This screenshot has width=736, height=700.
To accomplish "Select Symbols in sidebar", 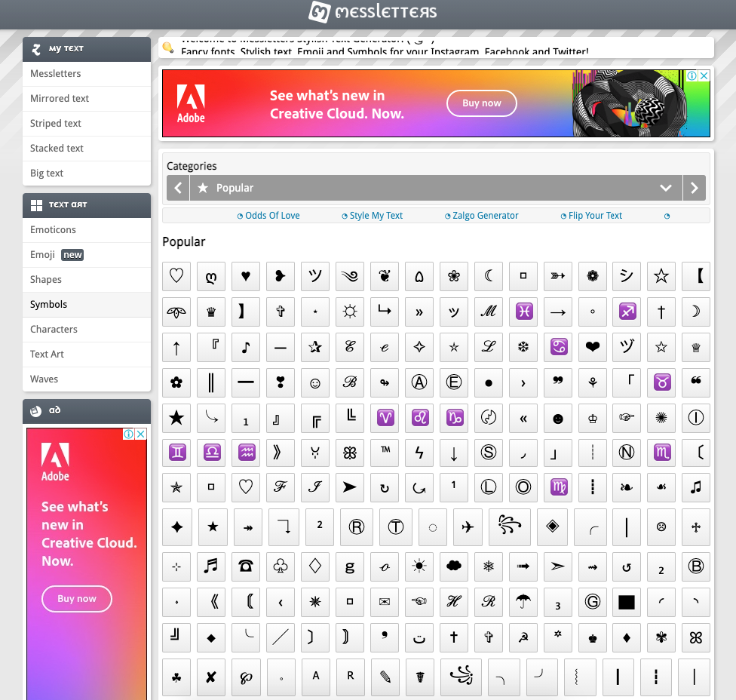I will pos(87,304).
